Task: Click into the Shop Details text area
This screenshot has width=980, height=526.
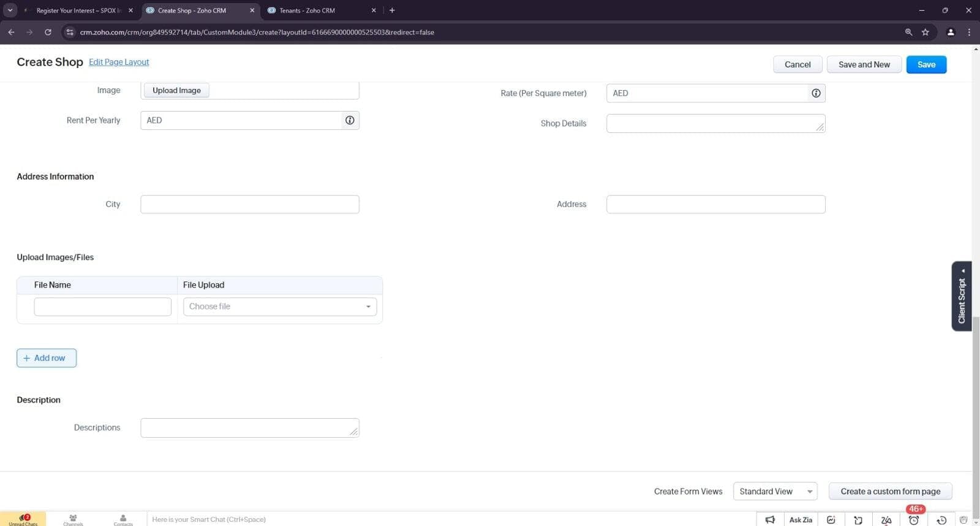Action: 715,123
